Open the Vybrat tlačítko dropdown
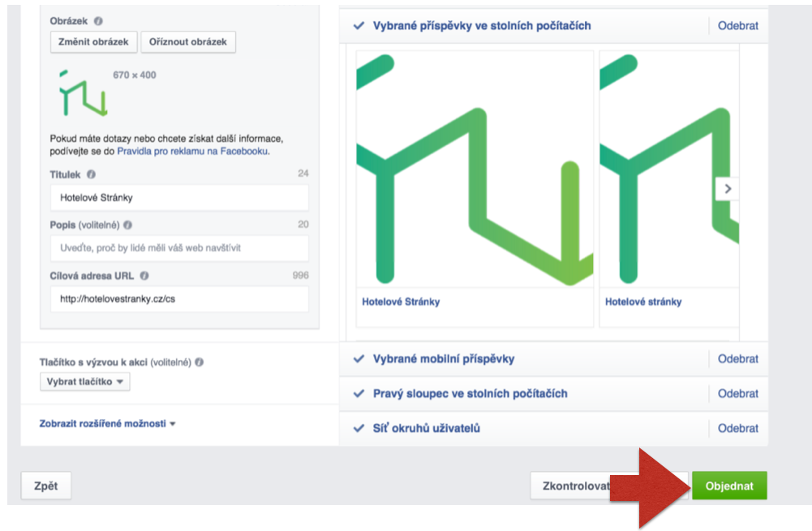 [85, 382]
